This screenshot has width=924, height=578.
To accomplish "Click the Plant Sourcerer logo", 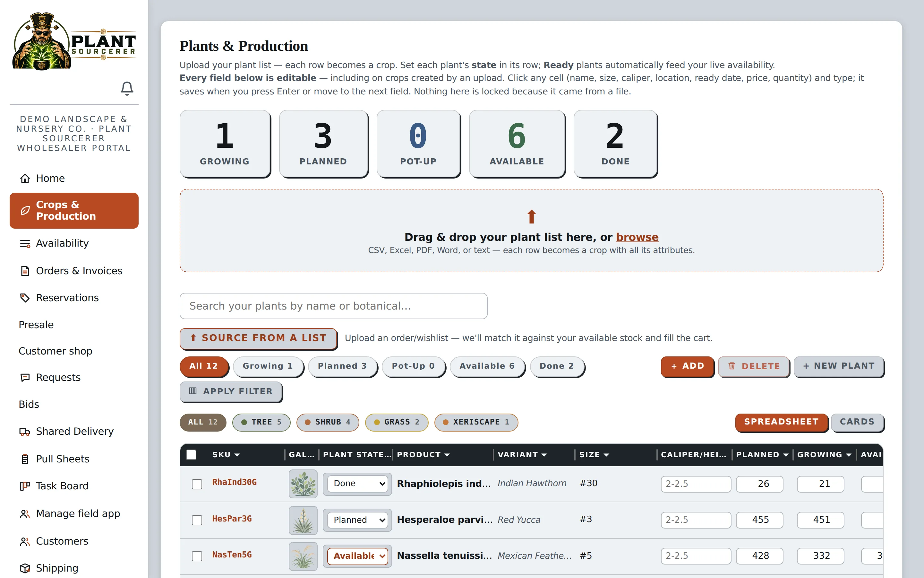I will 74,41.
